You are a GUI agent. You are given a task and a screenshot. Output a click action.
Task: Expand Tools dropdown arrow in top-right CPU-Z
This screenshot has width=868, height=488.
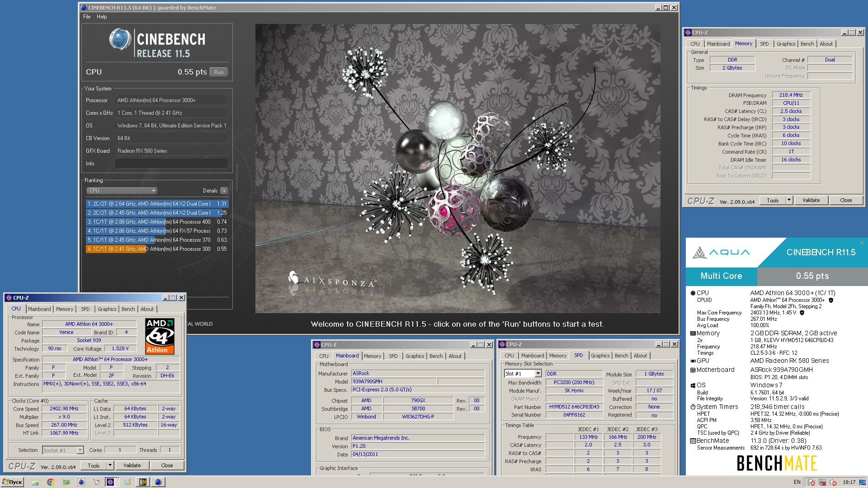click(789, 200)
